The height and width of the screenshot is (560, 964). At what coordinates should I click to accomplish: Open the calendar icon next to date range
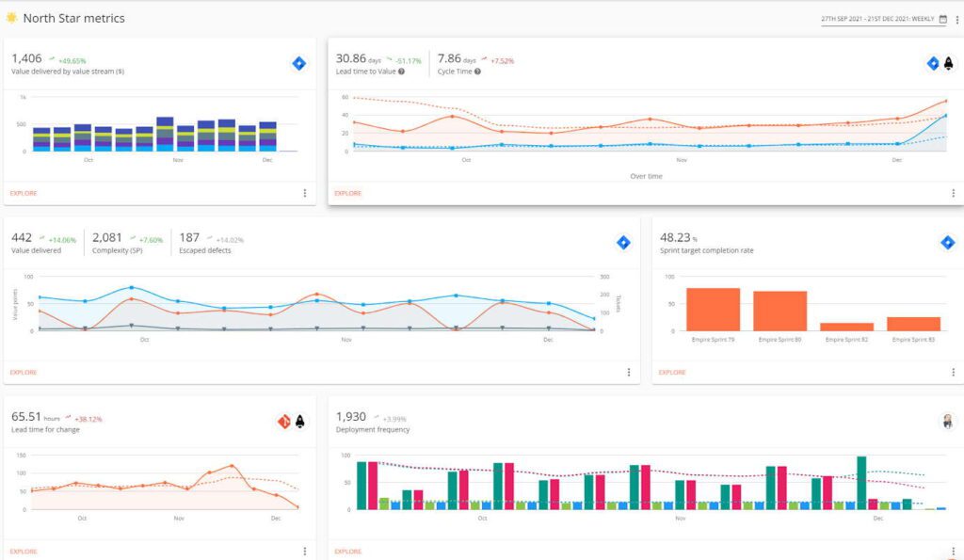pyautogui.click(x=943, y=19)
